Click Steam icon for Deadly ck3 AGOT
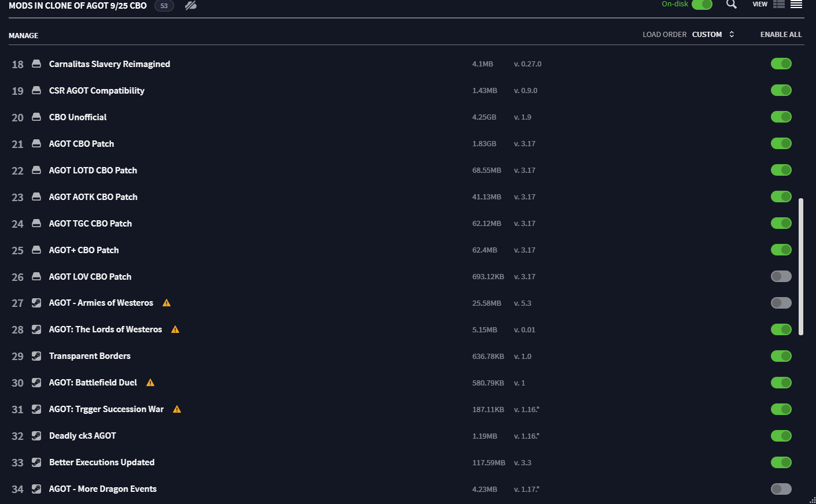 (x=36, y=436)
